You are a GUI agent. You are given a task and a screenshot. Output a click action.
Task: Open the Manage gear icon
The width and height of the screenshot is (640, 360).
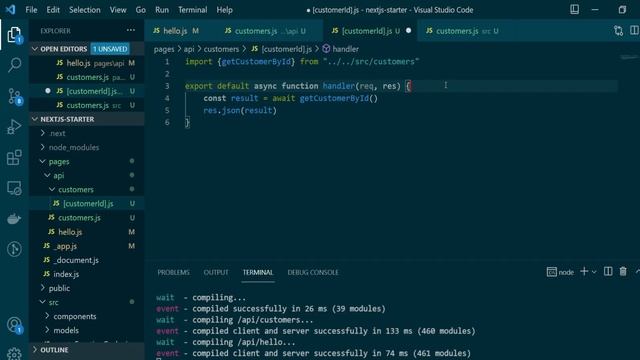(x=14, y=353)
